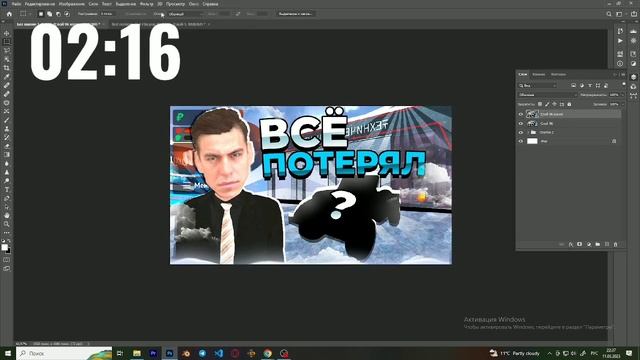640x360 pixels.
Task: Hide the second layer with eye icon
Action: point(520,123)
